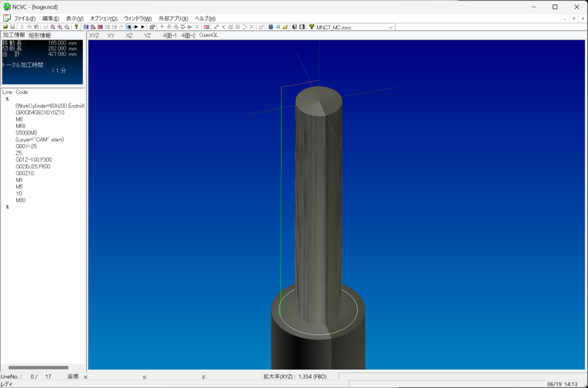Click the light blue sheet icon
Viewport: 588px width, 388px height.
[278, 27]
